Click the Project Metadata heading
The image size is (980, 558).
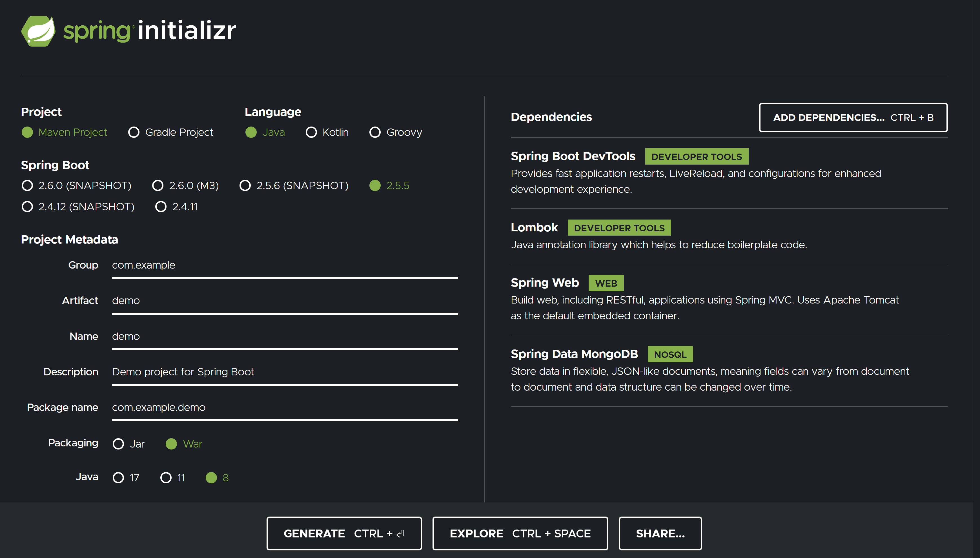click(69, 240)
